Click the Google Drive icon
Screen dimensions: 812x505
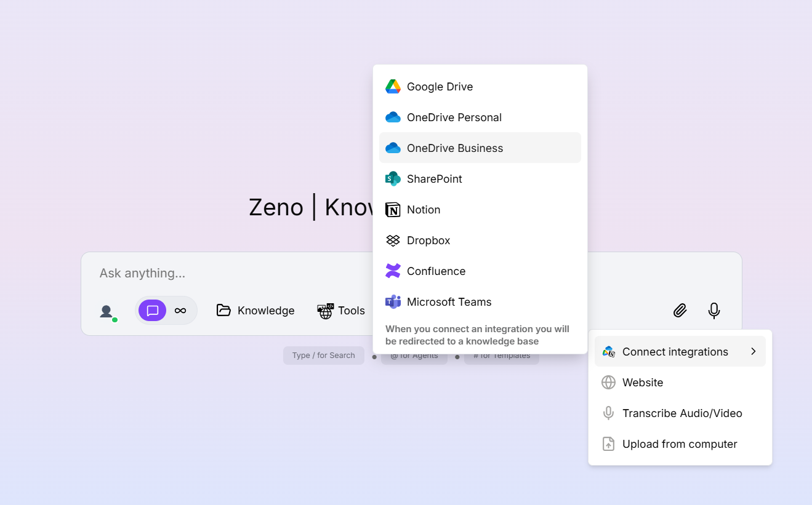(393, 86)
